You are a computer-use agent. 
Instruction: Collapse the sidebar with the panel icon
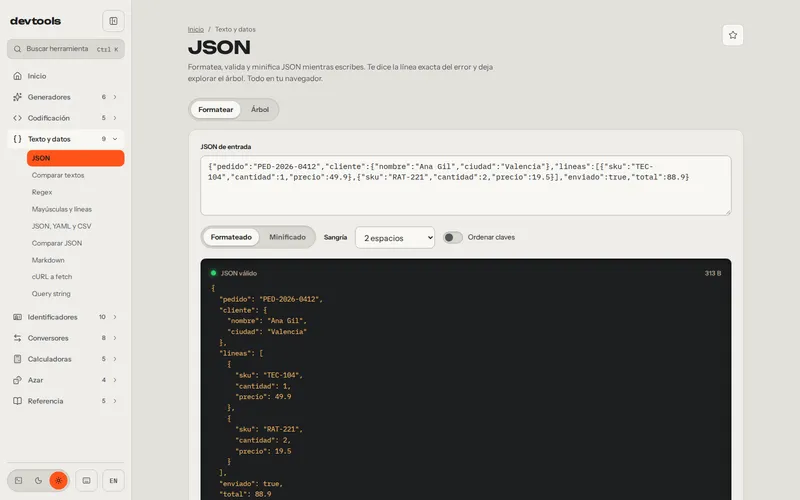[x=113, y=21]
